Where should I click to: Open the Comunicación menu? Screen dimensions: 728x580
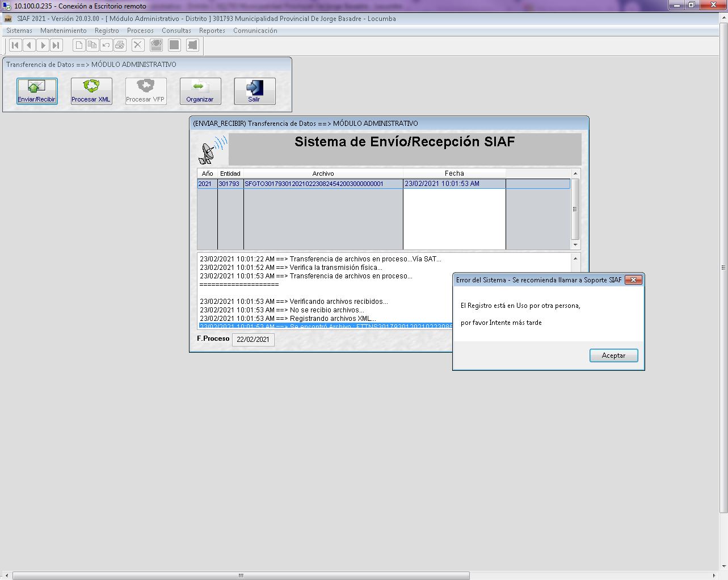(255, 31)
